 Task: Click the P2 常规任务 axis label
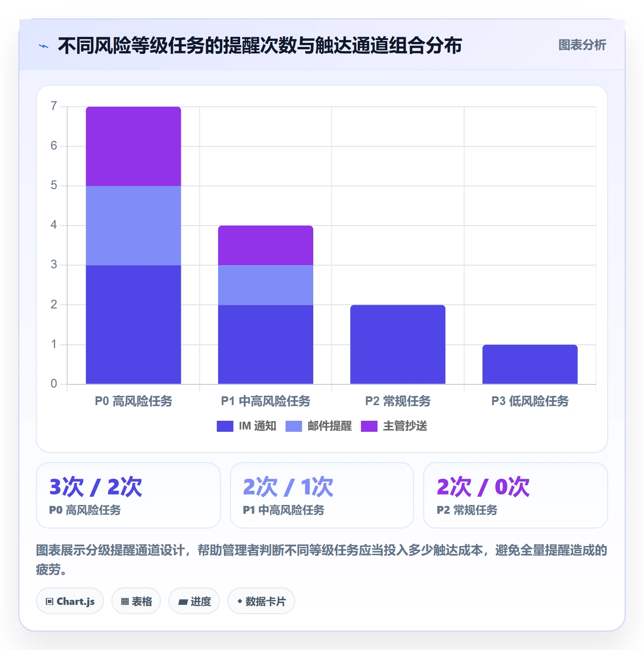tap(398, 401)
